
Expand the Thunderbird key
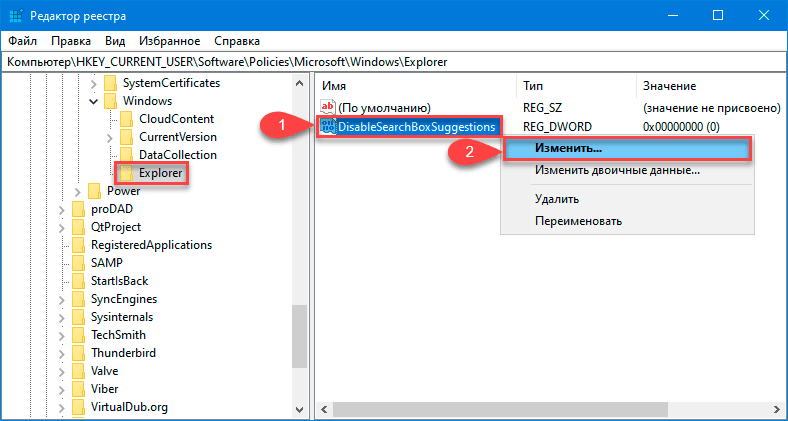tap(61, 353)
